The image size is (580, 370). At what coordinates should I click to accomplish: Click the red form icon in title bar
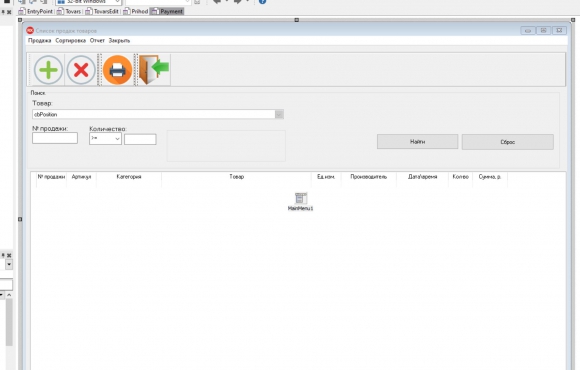[x=30, y=30]
